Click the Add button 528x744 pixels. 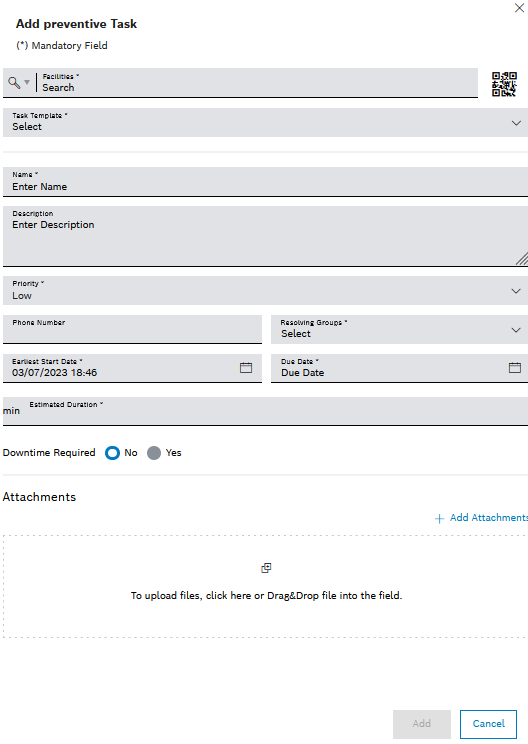tap(422, 724)
